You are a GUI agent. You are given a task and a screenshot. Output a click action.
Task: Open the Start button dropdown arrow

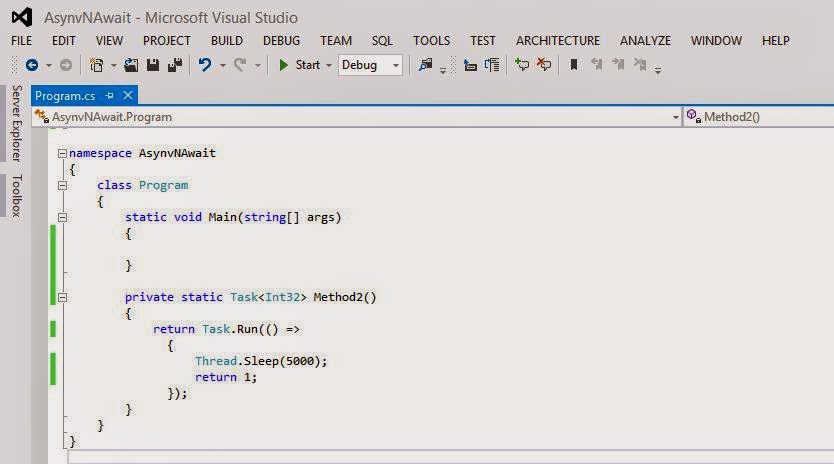329,65
